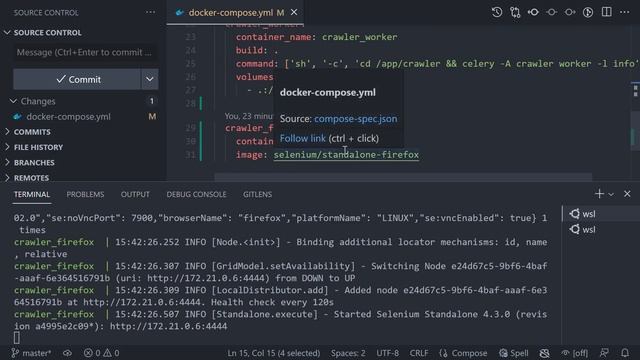Open notifications bell icon
640x360 pixels.
[625, 353]
